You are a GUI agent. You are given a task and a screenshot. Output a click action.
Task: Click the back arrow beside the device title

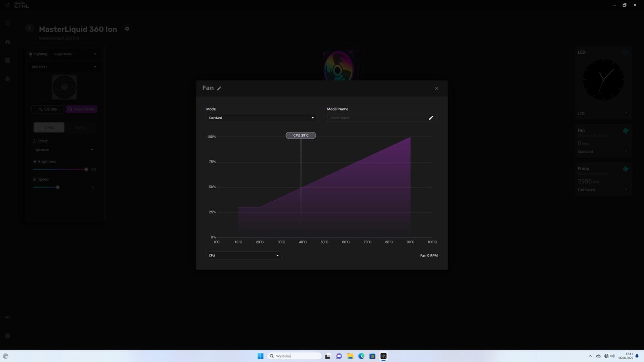click(x=29, y=28)
